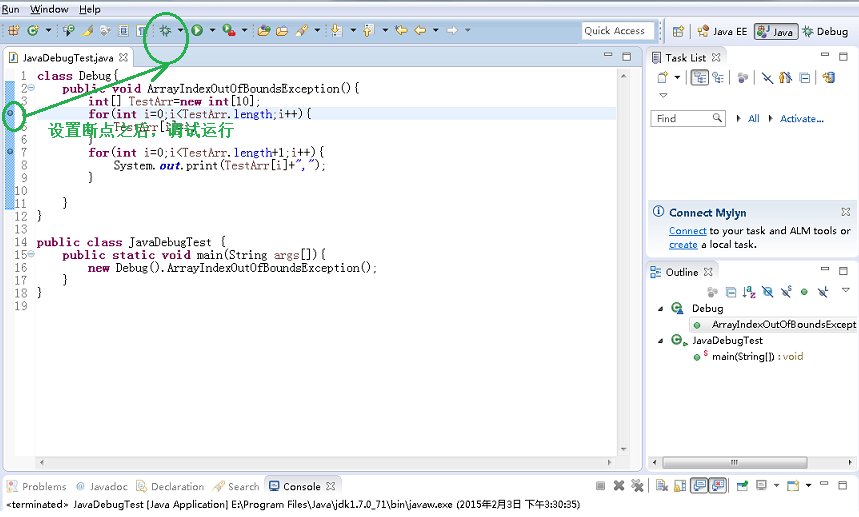859x517 pixels.
Task: Toggle Hide Non-Public Members in Outline
Action: (x=804, y=292)
